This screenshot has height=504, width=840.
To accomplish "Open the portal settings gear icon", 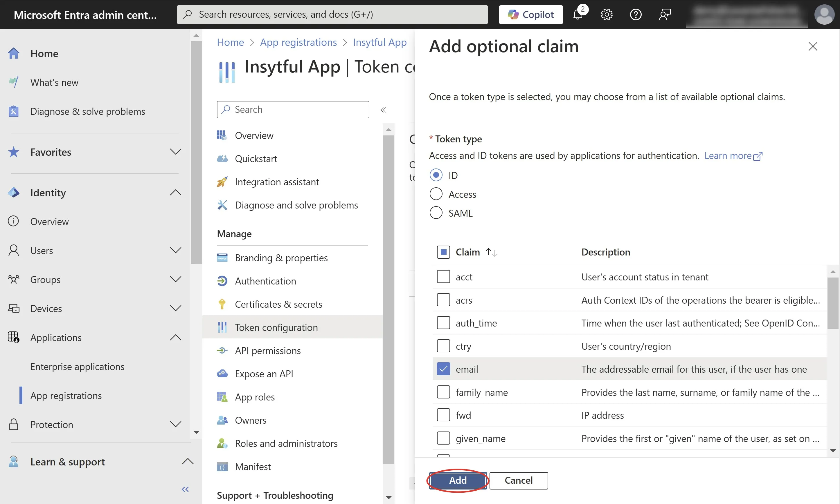I will coord(607,14).
